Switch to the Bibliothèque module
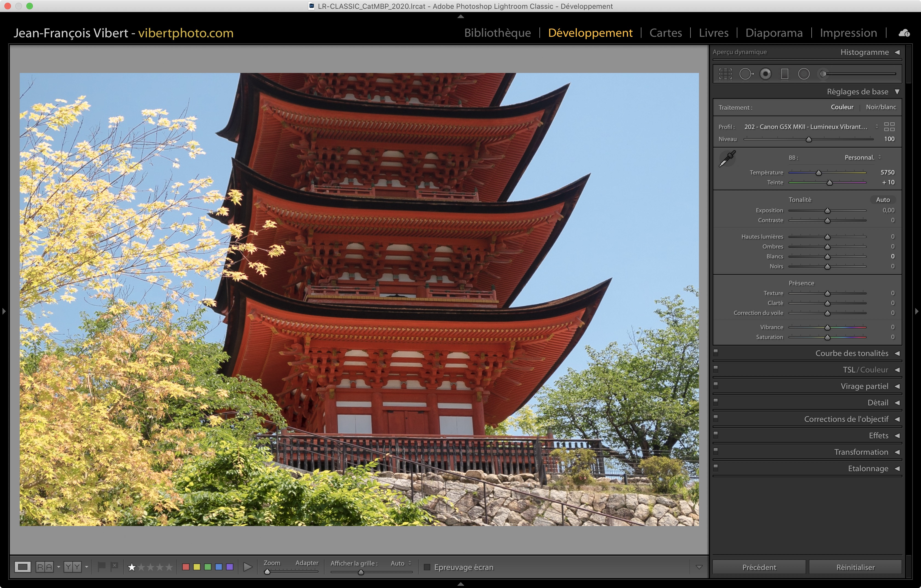Viewport: 921px width, 588px height. pos(497,33)
